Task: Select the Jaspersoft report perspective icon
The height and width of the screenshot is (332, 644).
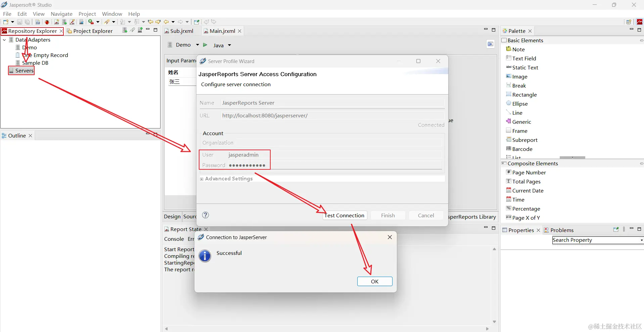Action: pos(640,22)
